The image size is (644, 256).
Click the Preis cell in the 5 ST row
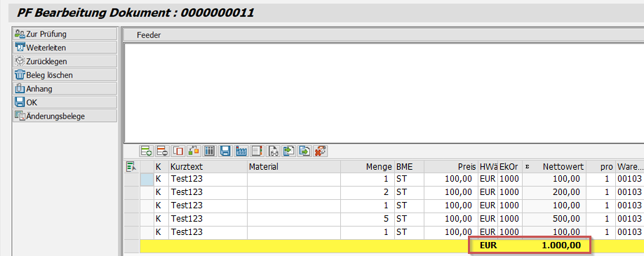point(451,219)
